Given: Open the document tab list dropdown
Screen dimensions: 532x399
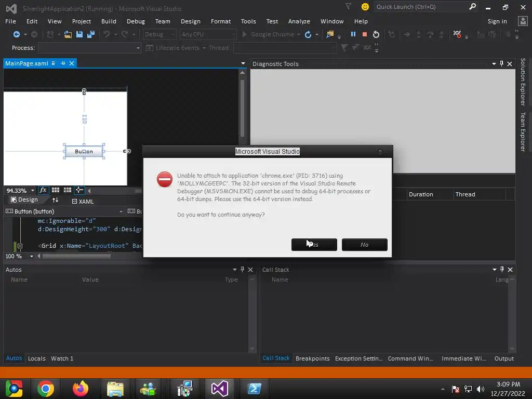Looking at the screenshot, I should click(243, 63).
